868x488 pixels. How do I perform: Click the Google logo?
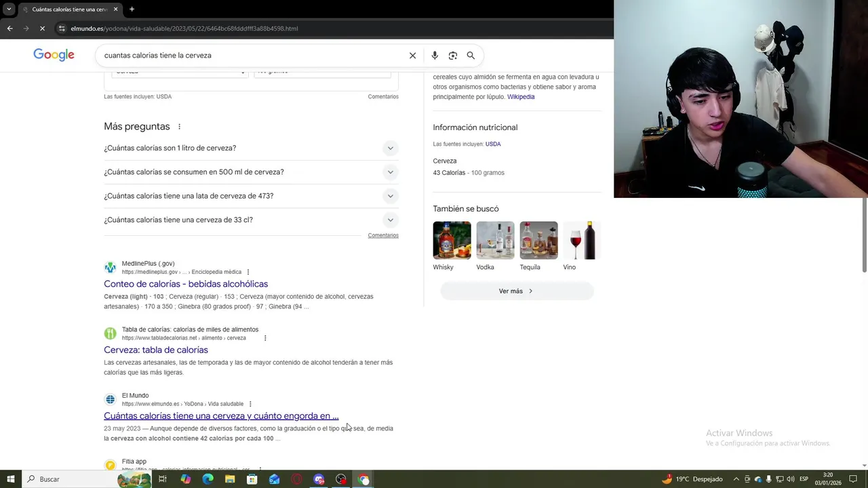click(x=54, y=55)
